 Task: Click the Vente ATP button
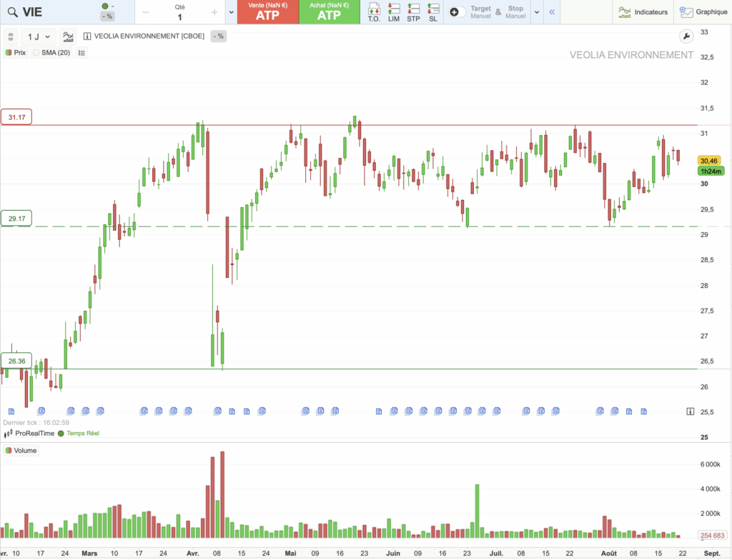[267, 12]
